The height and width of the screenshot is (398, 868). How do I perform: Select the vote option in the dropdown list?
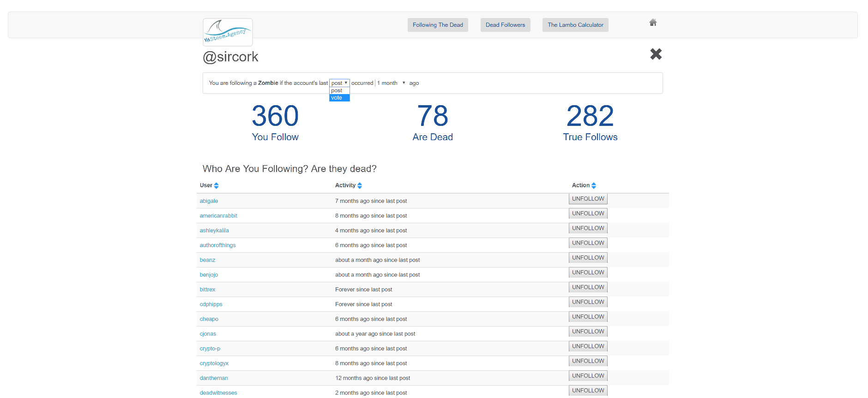[x=339, y=98]
